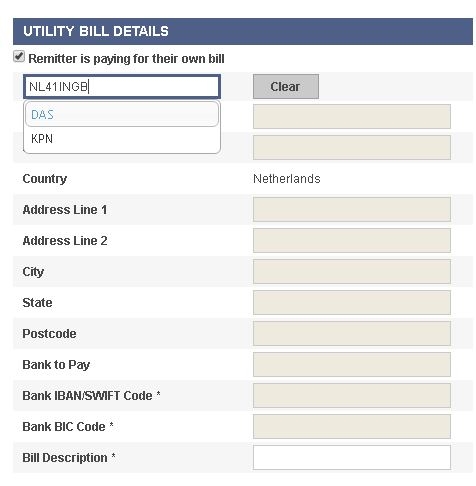Click the Utility Bill Details header bar

pyautogui.click(x=243, y=31)
